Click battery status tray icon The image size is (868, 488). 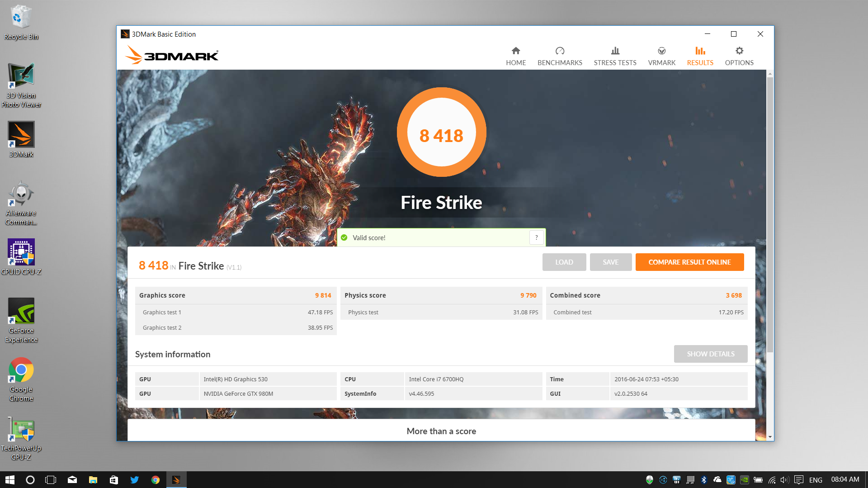(758, 479)
